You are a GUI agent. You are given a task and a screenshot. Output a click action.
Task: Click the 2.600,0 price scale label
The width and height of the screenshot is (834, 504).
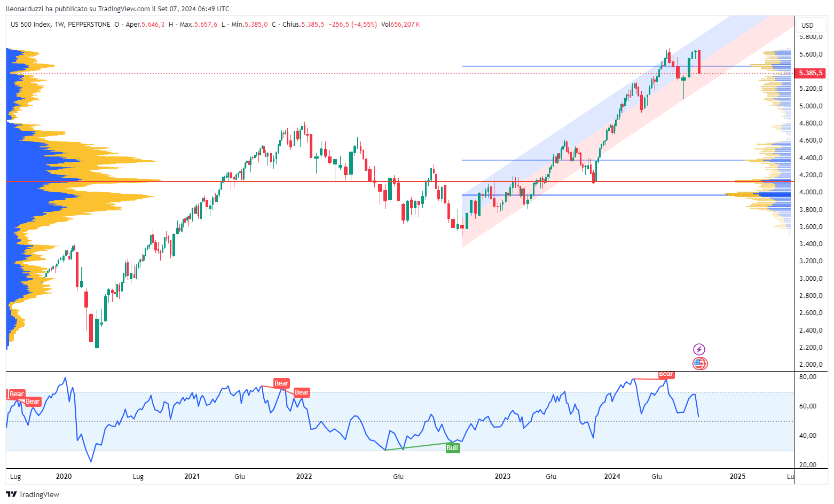[810, 313]
